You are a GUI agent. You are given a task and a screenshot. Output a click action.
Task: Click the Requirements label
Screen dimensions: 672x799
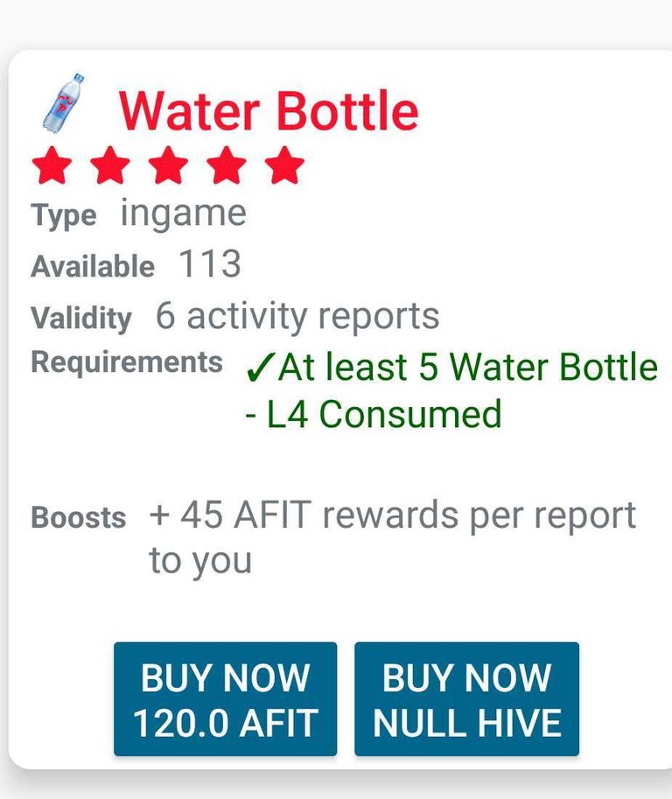(127, 362)
